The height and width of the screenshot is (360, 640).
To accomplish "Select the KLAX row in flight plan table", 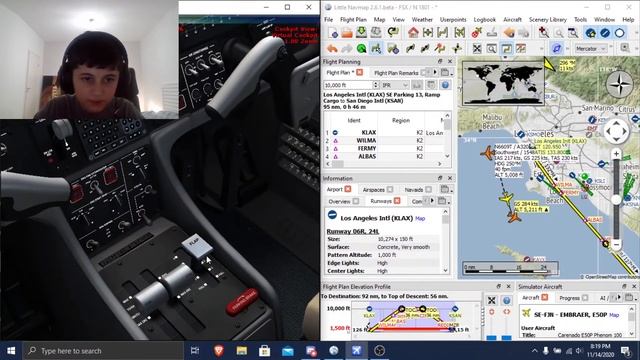I will (384, 133).
